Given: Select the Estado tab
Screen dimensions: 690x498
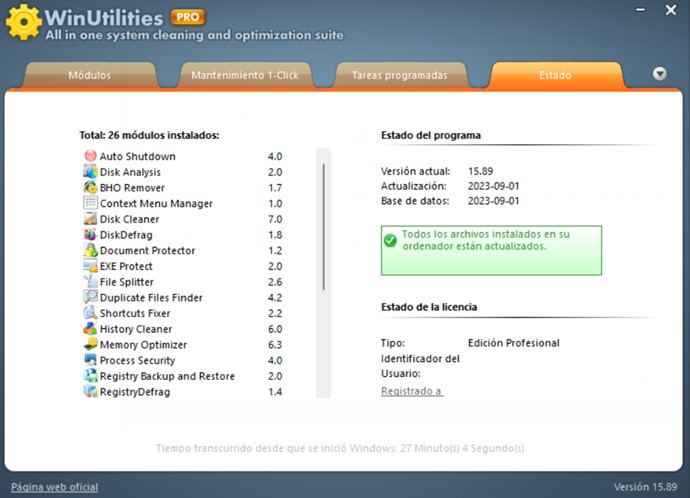Looking at the screenshot, I should tap(555, 75).
